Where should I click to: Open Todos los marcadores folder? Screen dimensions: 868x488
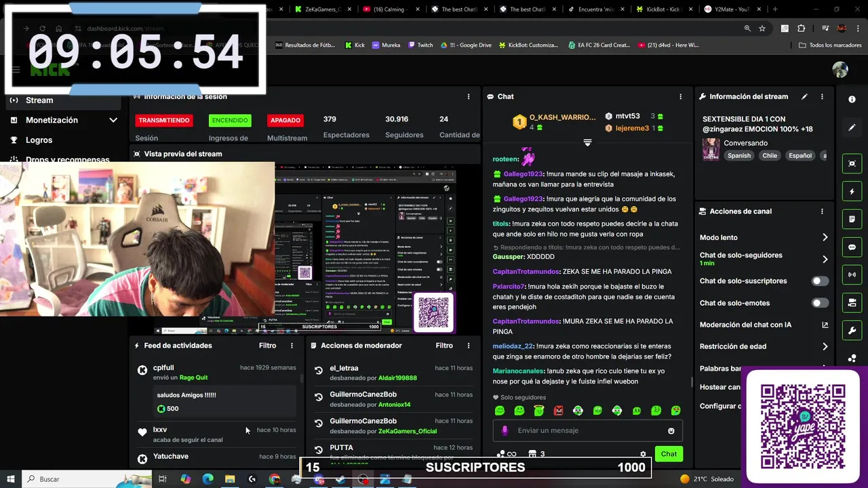[830, 45]
